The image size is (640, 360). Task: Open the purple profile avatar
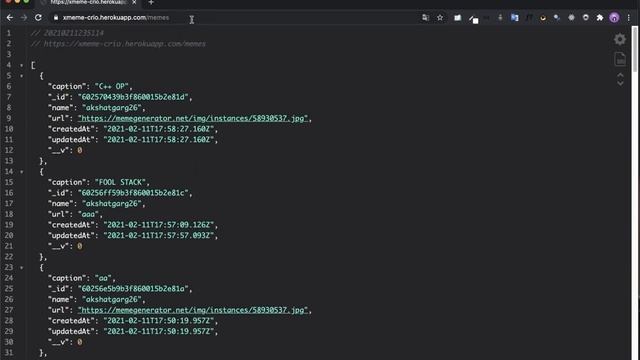click(x=614, y=18)
